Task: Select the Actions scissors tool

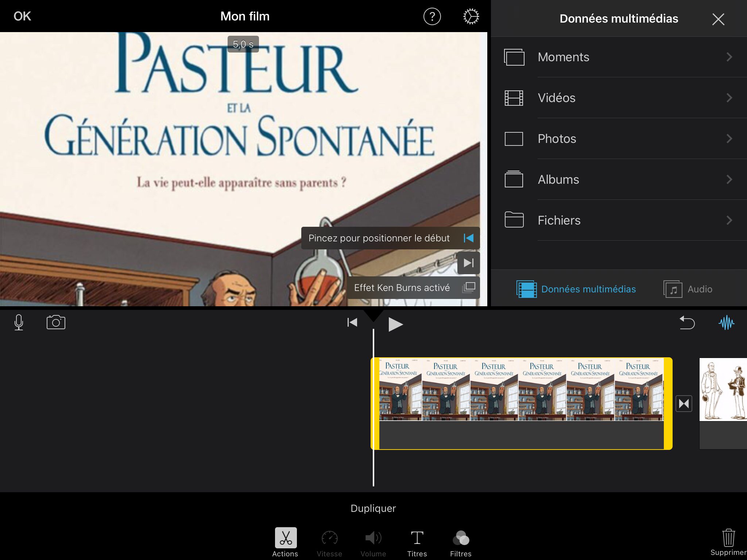Action: [x=285, y=542]
